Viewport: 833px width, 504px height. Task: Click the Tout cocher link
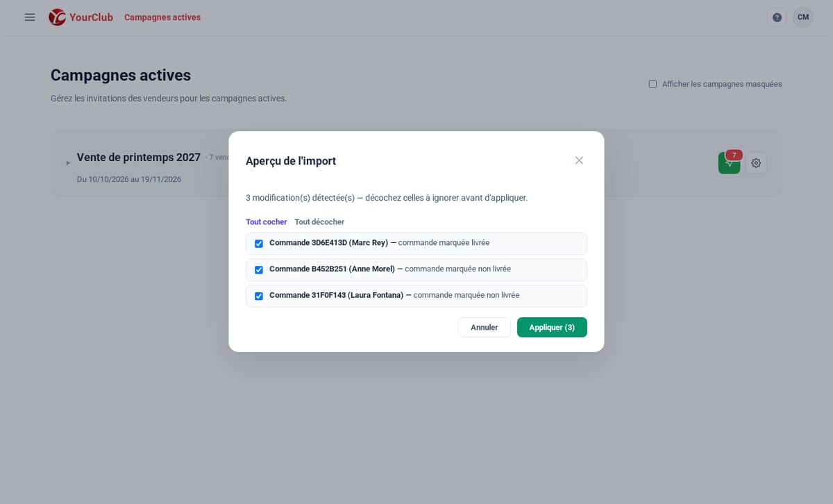click(267, 222)
